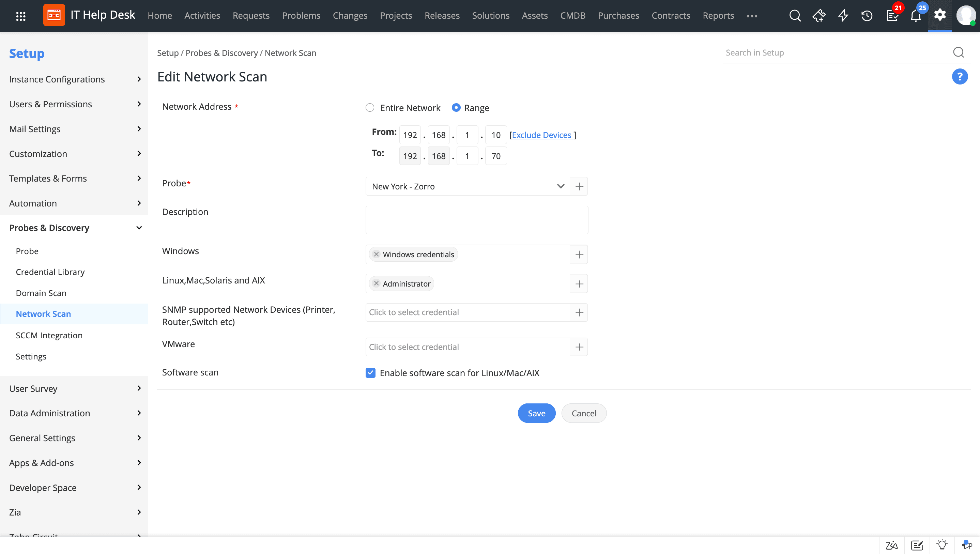Open the Exclude Devices link
The height and width of the screenshot is (554, 980).
[541, 135]
